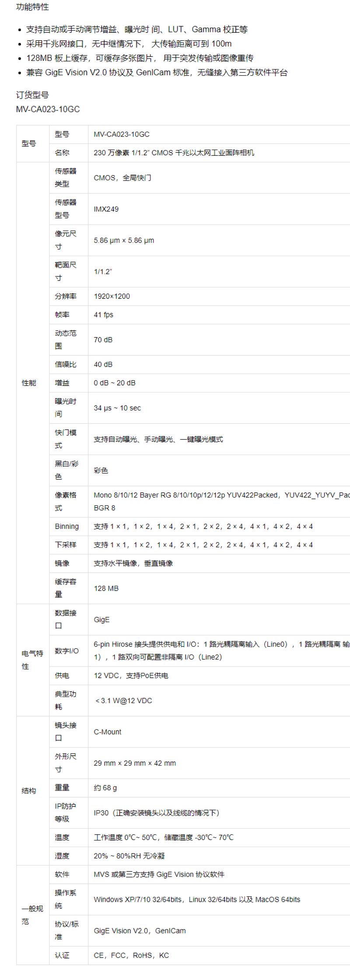Click the 电气特性 category cell
Image resolution: width=350 pixels, height=980 pixels.
[x=33, y=660]
